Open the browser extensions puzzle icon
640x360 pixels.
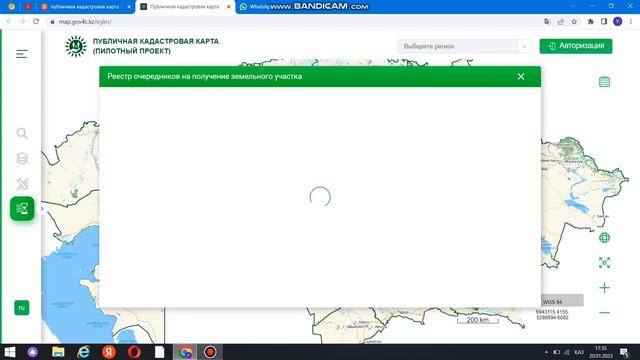click(590, 22)
